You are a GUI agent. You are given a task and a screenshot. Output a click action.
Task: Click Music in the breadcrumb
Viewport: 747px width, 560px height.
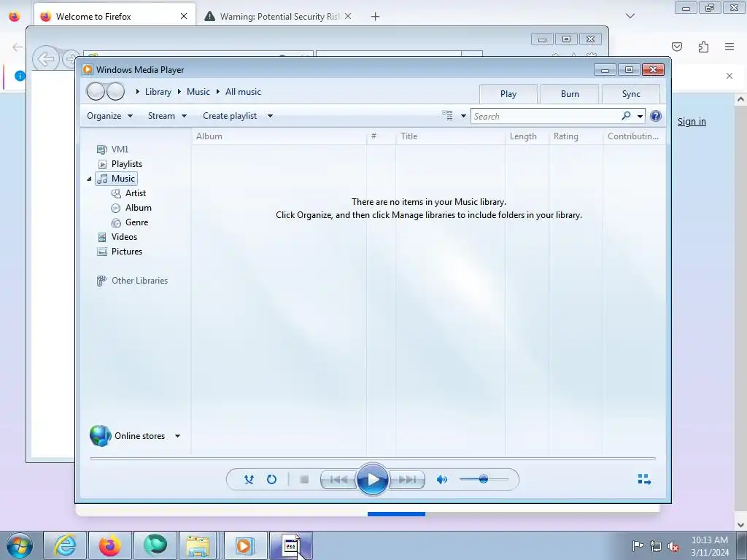(198, 92)
